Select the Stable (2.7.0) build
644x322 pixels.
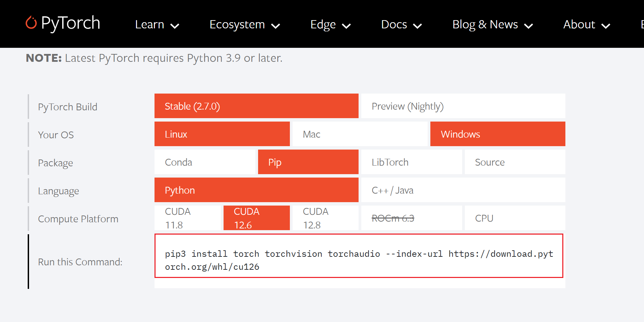tap(256, 106)
